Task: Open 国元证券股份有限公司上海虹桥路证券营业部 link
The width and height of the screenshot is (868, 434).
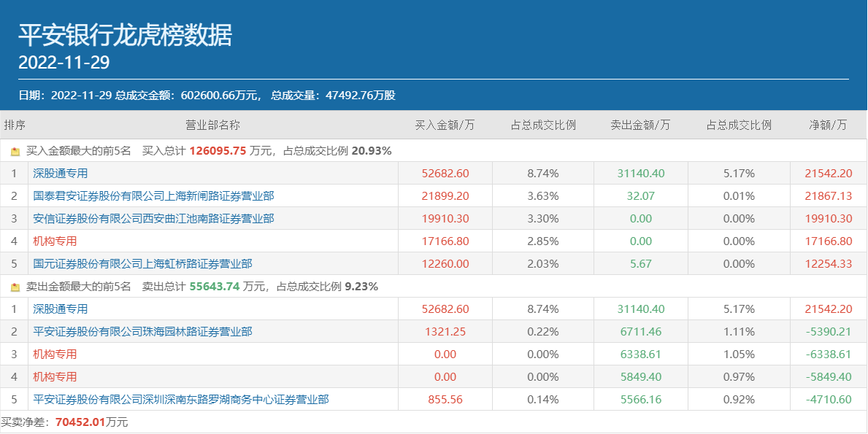Action: click(143, 264)
